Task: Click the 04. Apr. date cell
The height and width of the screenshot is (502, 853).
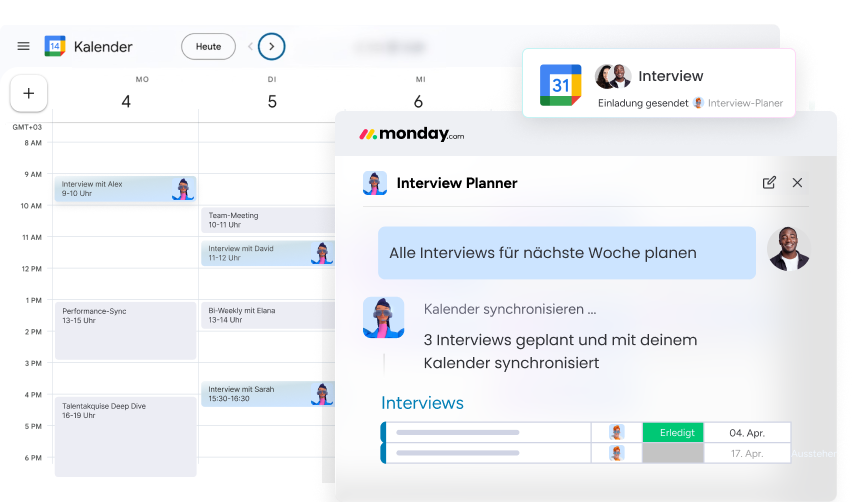Action: [747, 433]
